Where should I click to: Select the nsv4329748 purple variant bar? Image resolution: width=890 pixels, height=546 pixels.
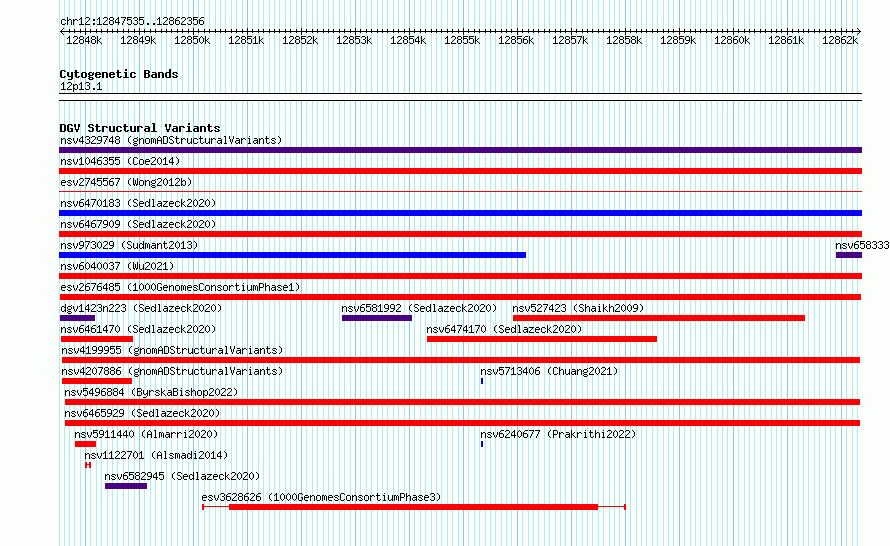click(460, 150)
